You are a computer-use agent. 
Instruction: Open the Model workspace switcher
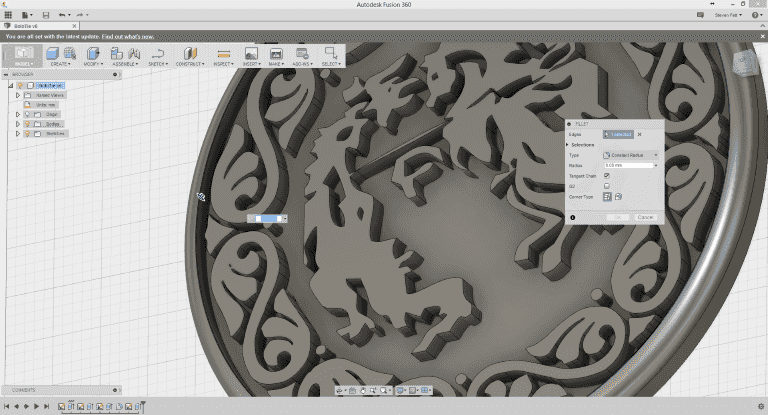tap(23, 56)
